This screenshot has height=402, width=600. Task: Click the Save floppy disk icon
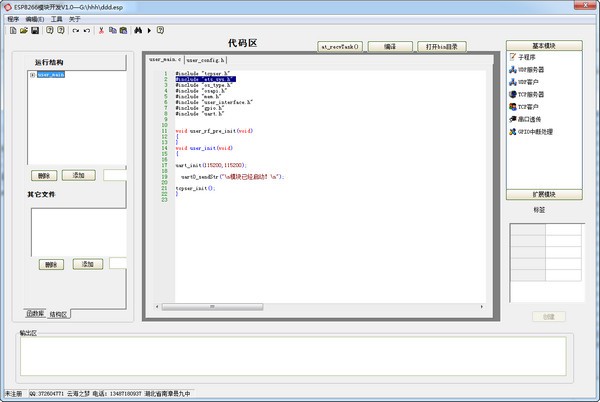[35, 30]
